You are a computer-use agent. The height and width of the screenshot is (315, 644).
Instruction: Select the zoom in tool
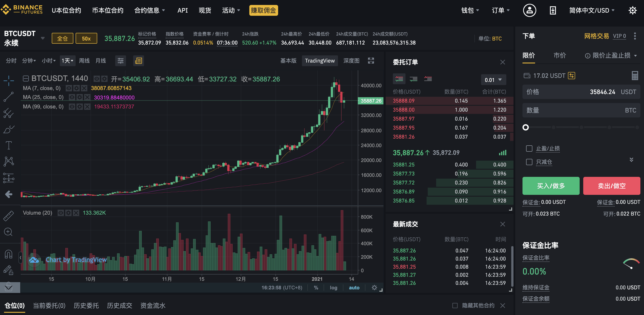9,232
